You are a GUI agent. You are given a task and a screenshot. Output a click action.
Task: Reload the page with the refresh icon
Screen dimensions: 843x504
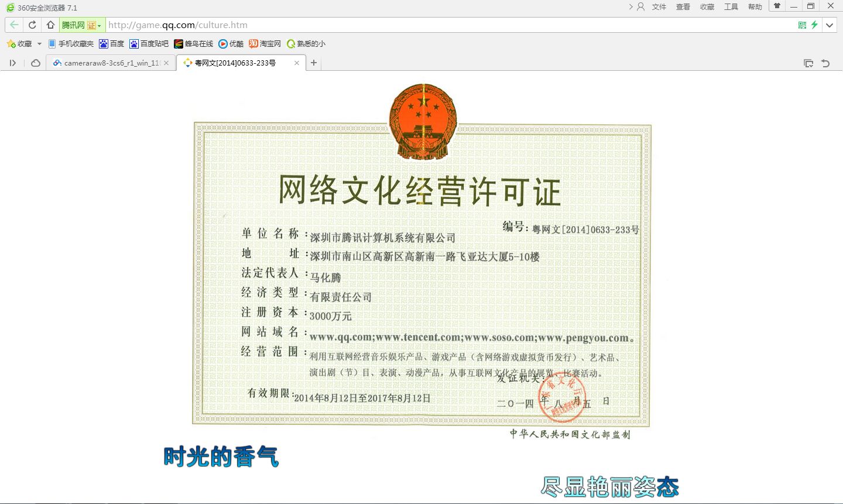32,25
